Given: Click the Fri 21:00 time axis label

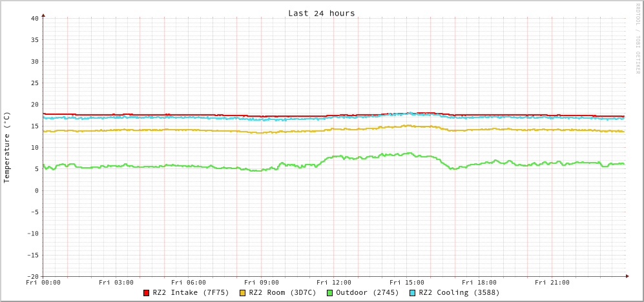Looking at the screenshot, I should point(552,283).
